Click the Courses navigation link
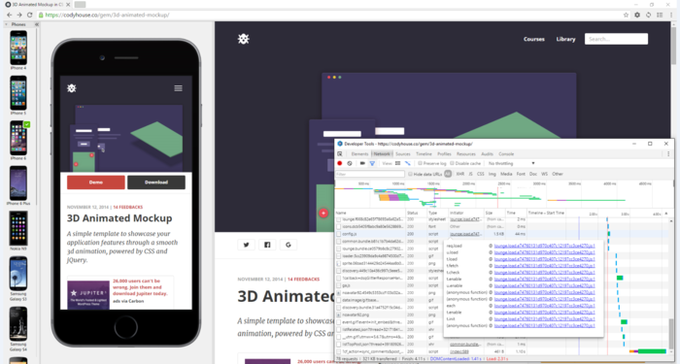 (x=534, y=39)
